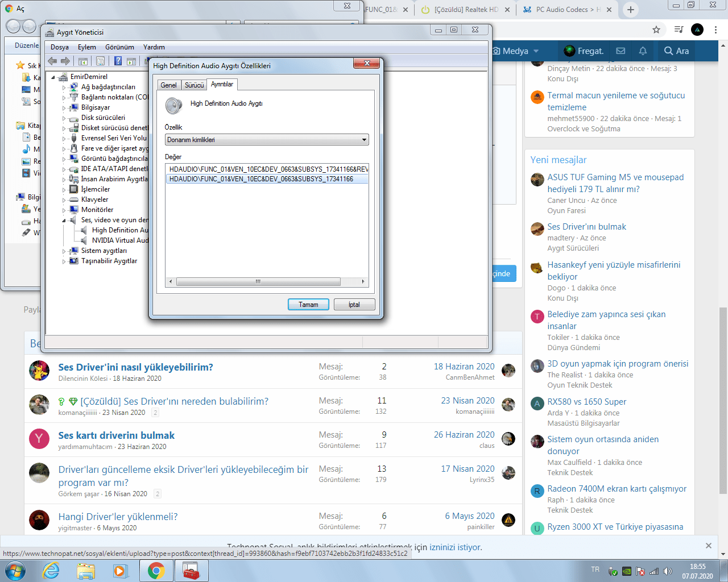Open the Özellik property dropdown

(x=267, y=140)
